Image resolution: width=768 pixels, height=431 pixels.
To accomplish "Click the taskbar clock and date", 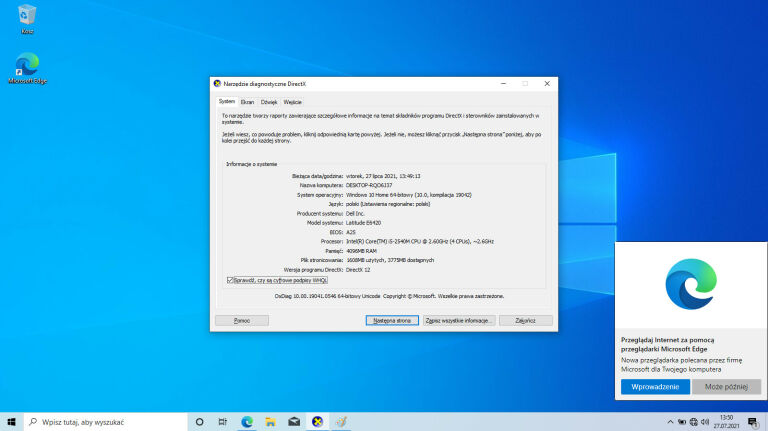I will (x=727, y=422).
